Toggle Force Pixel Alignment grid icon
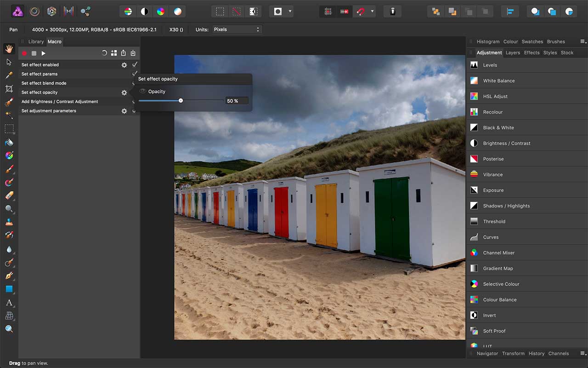Image resolution: width=588 pixels, height=368 pixels. click(328, 11)
